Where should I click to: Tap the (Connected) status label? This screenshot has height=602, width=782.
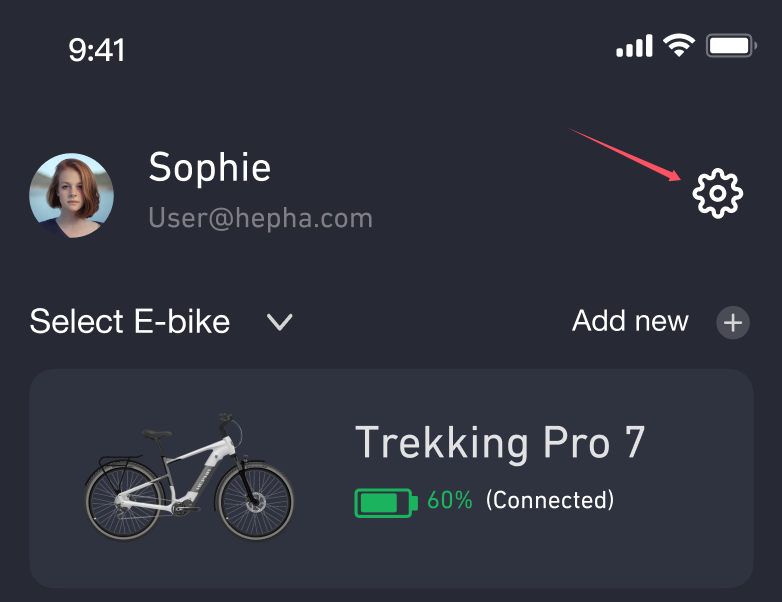[x=550, y=500]
